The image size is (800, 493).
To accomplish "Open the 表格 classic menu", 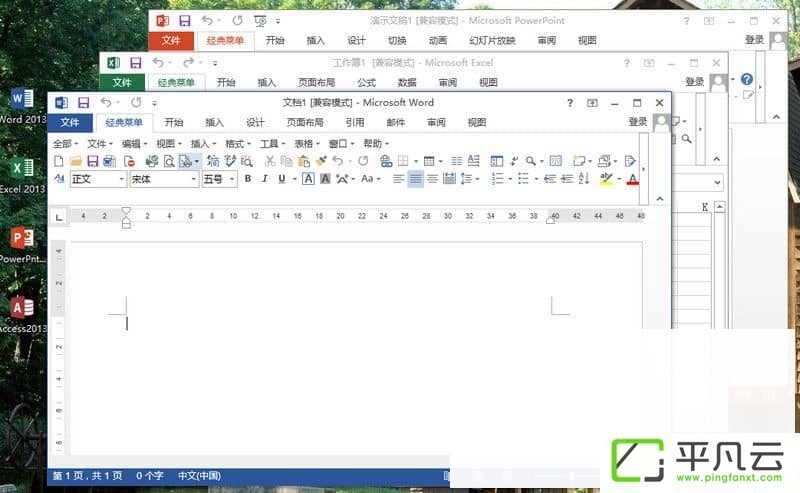I will 306,144.
